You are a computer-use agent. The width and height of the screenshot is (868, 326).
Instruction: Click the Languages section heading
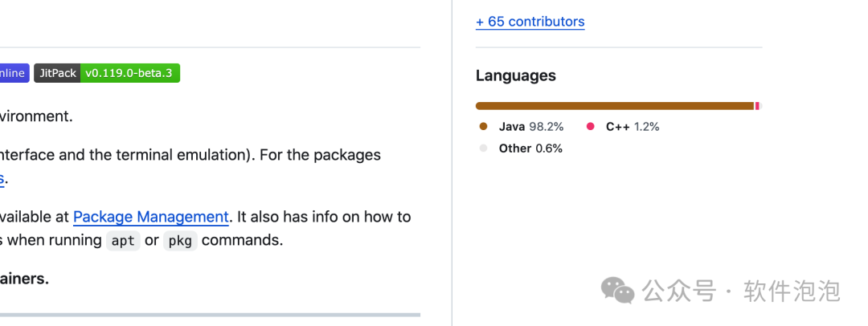516,75
